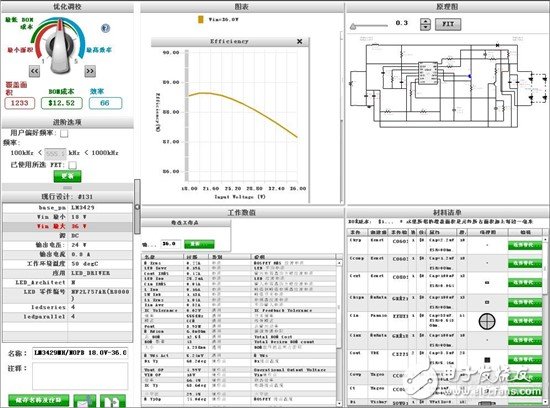The height and width of the screenshot is (408, 550).
Task: Click the Cin footprint circle thumbnail
Action: pyautogui.click(x=487, y=321)
